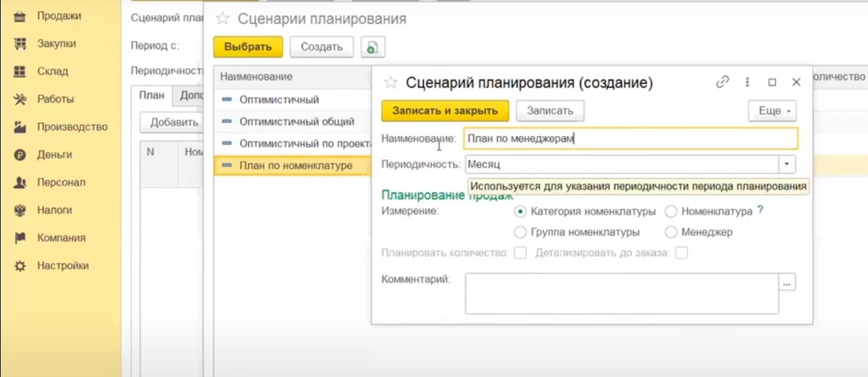This screenshot has width=868, height=377.
Task: Select the Категория номенклатуры radio button
Action: click(x=519, y=212)
